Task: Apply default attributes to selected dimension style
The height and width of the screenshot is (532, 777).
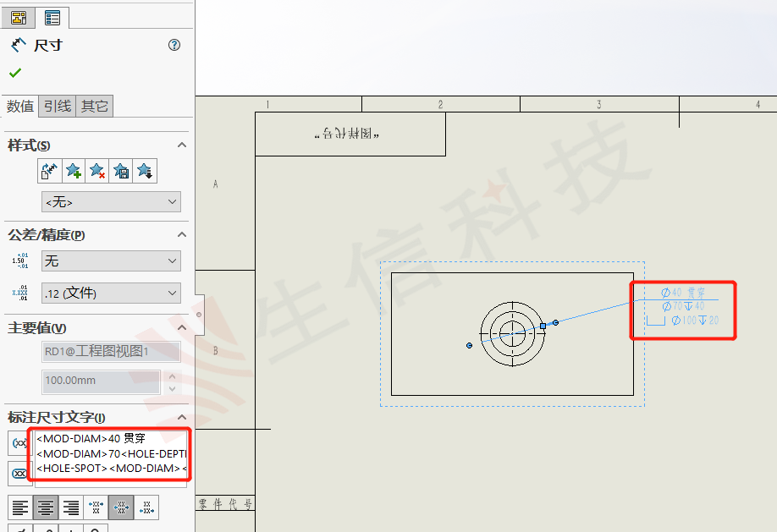Action: tap(50, 172)
